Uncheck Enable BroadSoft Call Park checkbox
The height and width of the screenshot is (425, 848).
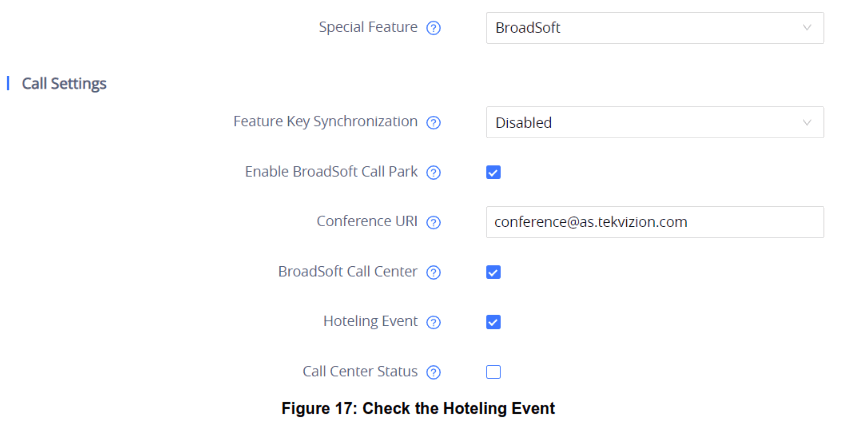point(493,172)
